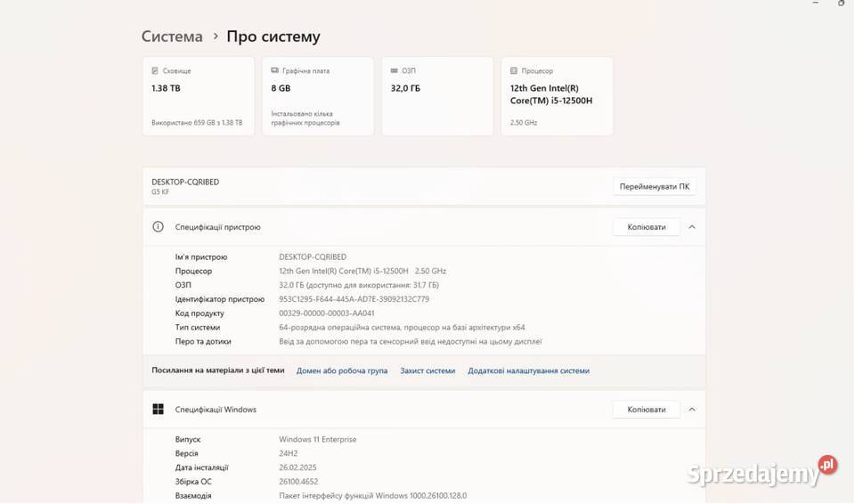Select install date 26.02.2025
The height and width of the screenshot is (504, 855).
297,468
